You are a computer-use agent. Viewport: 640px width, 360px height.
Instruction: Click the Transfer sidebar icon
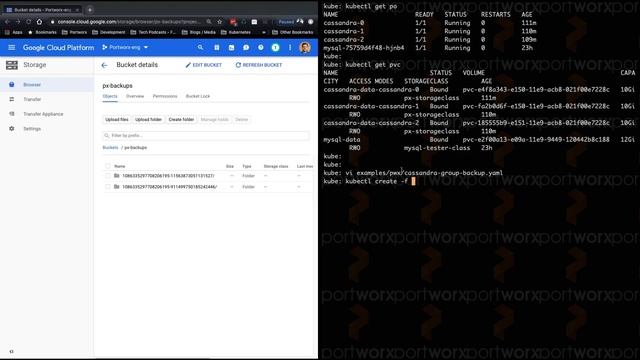(x=11, y=99)
